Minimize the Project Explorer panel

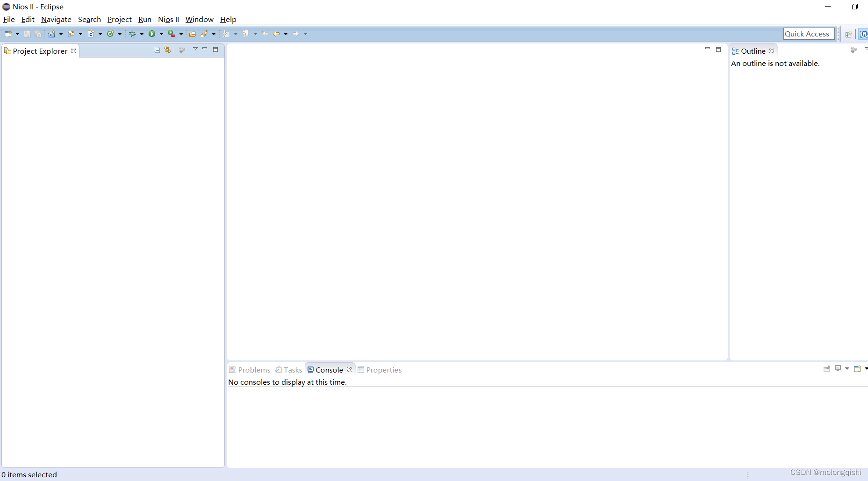205,49
